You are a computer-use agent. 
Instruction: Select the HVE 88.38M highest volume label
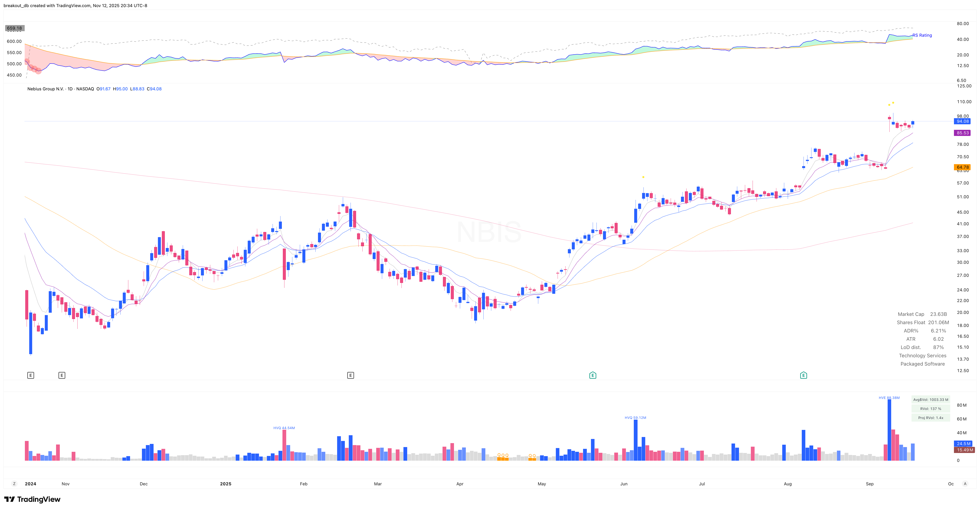[x=889, y=398]
